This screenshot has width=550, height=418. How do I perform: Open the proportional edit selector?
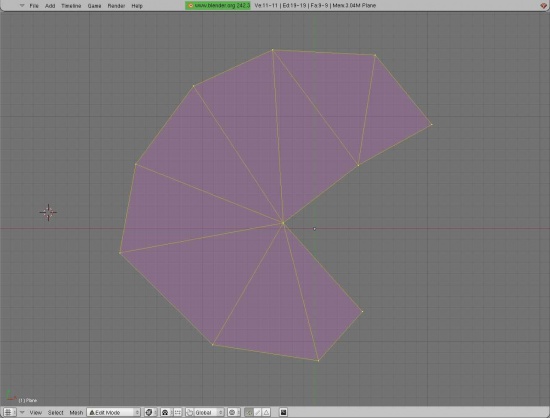pyautogui.click(x=233, y=412)
